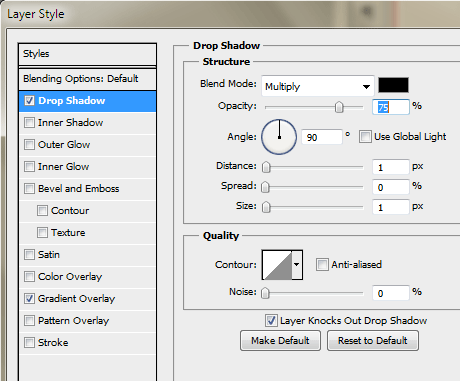
Task: Uncheck the Gradient Overlay checkbox
Action: point(29,298)
